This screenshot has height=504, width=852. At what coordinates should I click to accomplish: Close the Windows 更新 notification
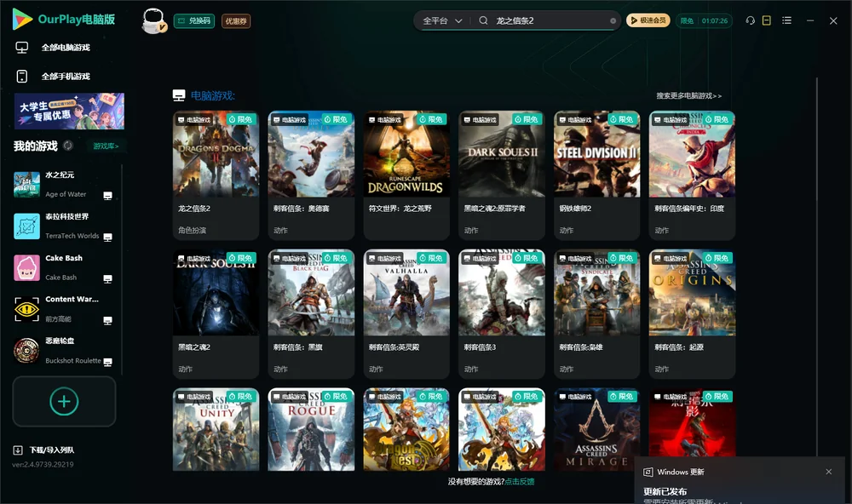(829, 472)
